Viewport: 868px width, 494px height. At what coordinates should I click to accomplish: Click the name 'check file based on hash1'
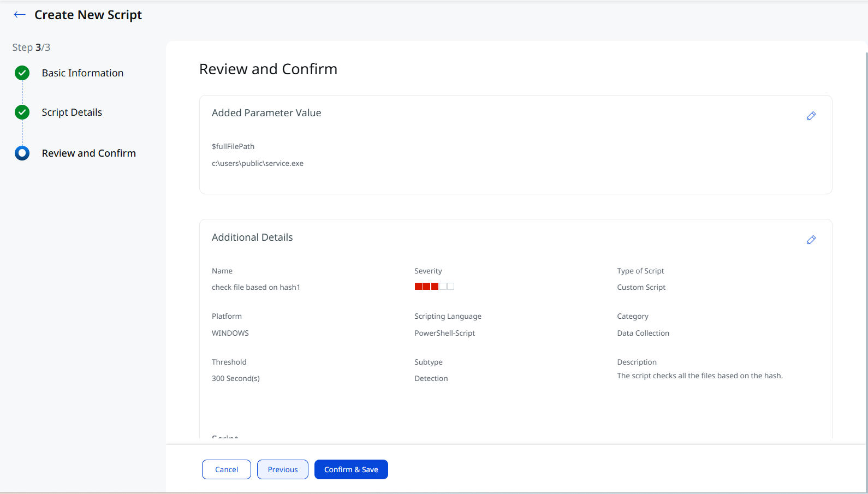coord(256,287)
